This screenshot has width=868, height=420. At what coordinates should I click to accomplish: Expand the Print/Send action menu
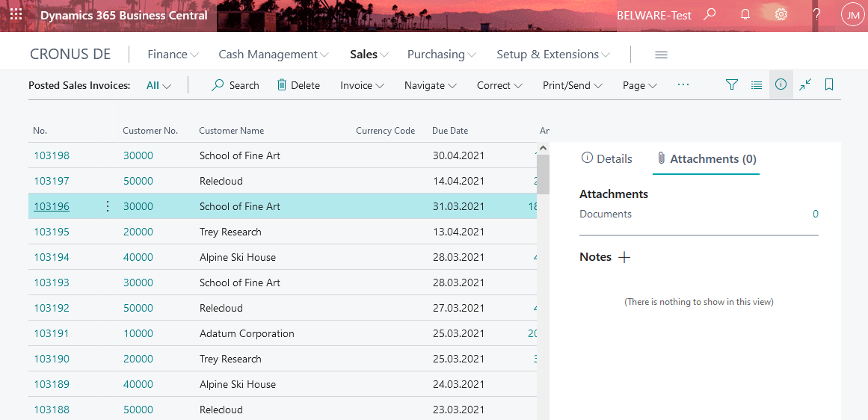(573, 85)
